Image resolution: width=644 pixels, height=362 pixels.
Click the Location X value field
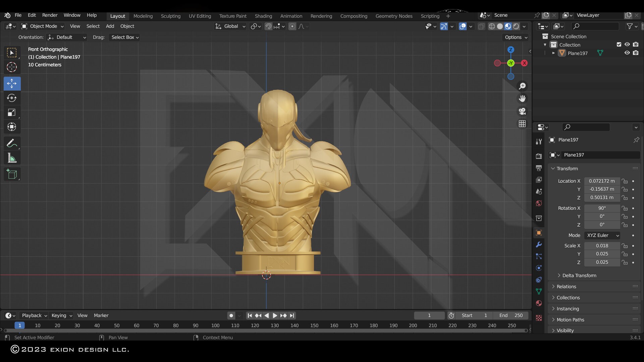(x=602, y=181)
